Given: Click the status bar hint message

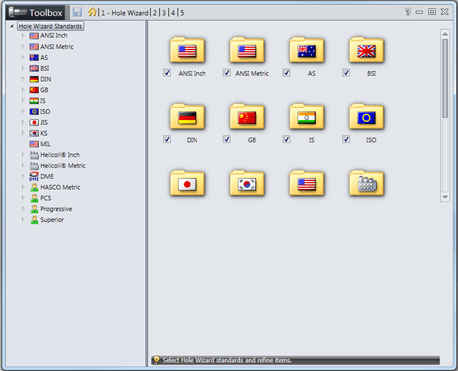Looking at the screenshot, I should coord(227,360).
